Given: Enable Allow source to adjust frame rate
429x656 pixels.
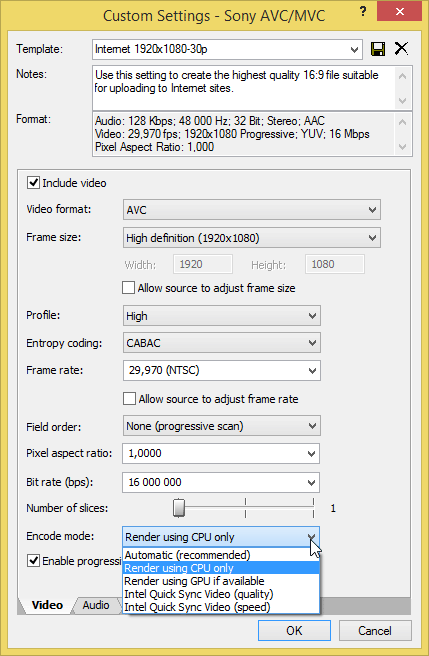Looking at the screenshot, I should click(x=129, y=399).
